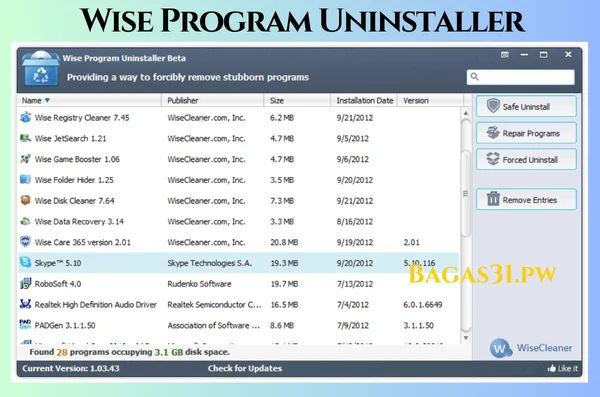Click the Wise Data Recovery 3.14 icon
This screenshot has height=397, width=600.
click(25, 221)
